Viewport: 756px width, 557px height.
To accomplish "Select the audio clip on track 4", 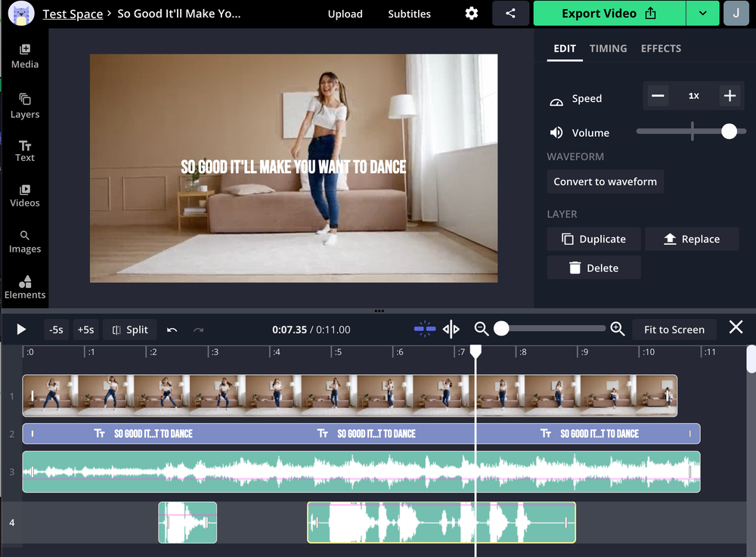I will [441, 522].
